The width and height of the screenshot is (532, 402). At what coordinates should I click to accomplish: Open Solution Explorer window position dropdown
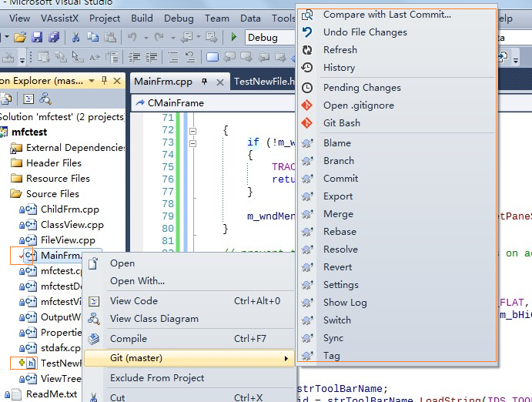click(x=92, y=81)
